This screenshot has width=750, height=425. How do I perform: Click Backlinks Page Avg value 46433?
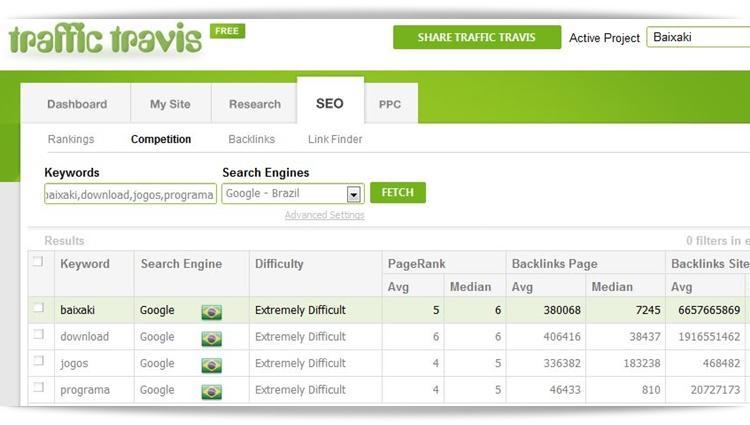pos(564,390)
